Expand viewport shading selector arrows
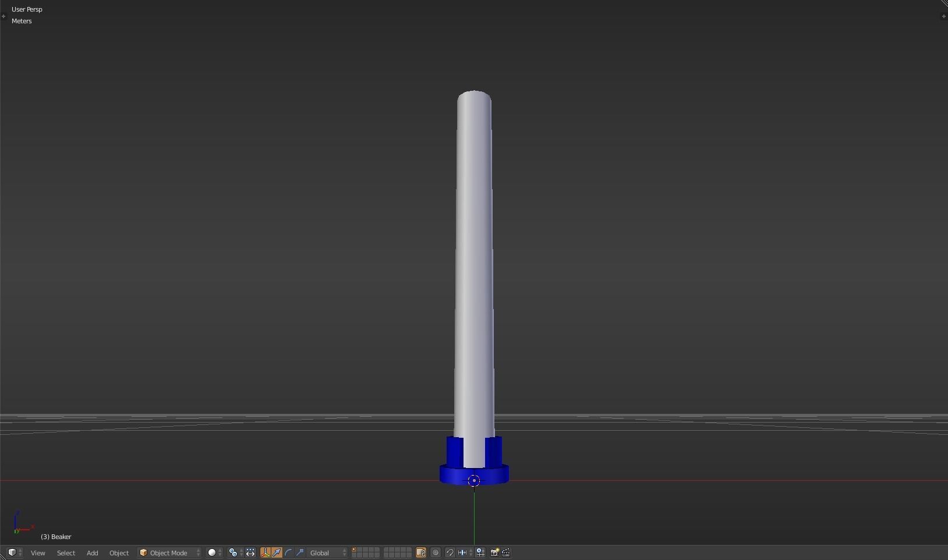This screenshot has width=948, height=560. click(x=220, y=552)
